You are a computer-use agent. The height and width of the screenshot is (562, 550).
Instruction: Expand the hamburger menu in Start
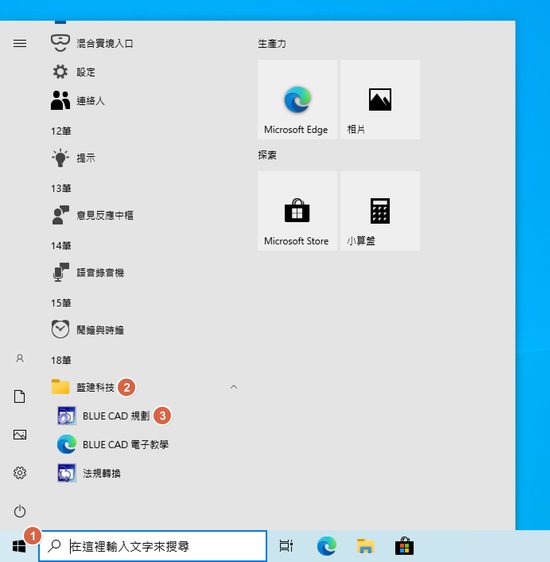click(x=20, y=43)
